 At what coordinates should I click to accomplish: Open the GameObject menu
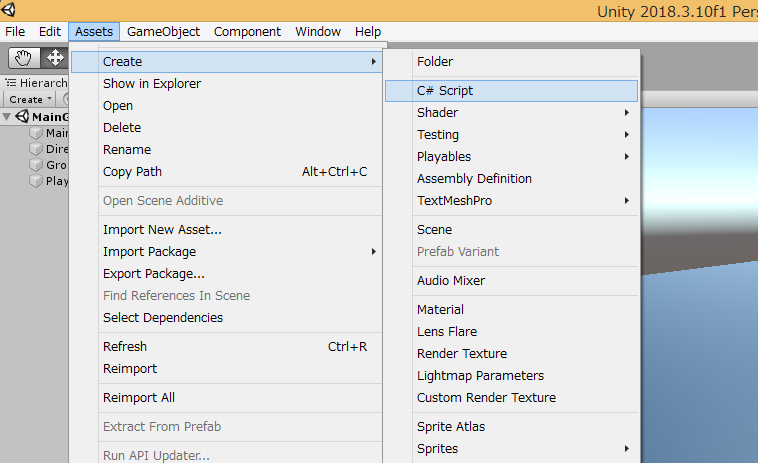pyautogui.click(x=163, y=32)
